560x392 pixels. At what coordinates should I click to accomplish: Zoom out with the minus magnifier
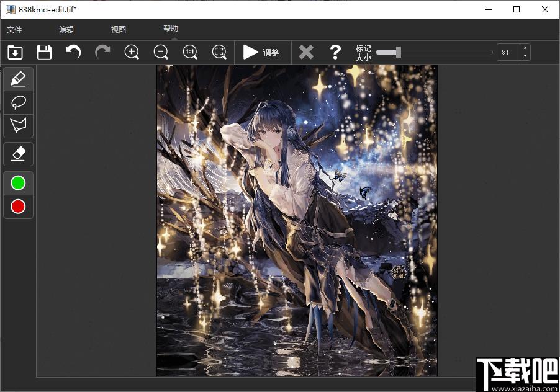tap(161, 52)
